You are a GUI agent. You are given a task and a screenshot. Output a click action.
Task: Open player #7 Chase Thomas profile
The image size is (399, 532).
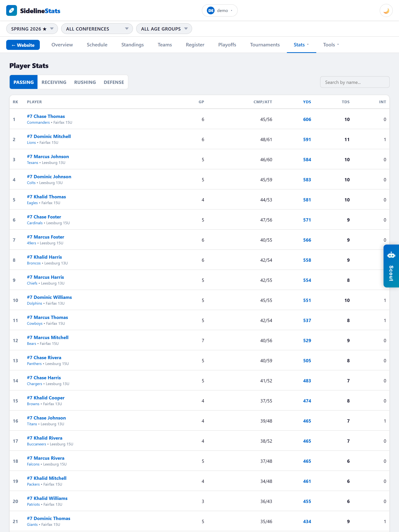pyautogui.click(x=46, y=116)
